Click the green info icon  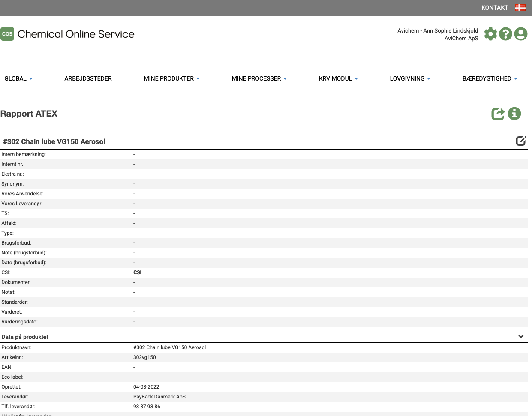514,114
